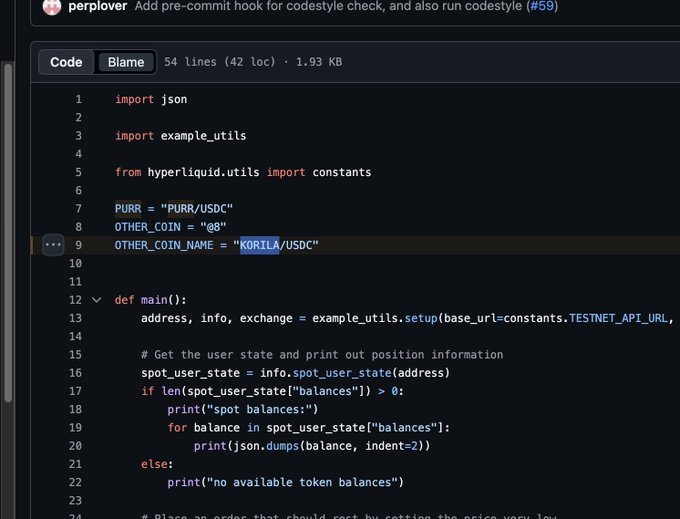Select line number 22
Image resolution: width=680 pixels, height=519 pixels.
tap(75, 482)
